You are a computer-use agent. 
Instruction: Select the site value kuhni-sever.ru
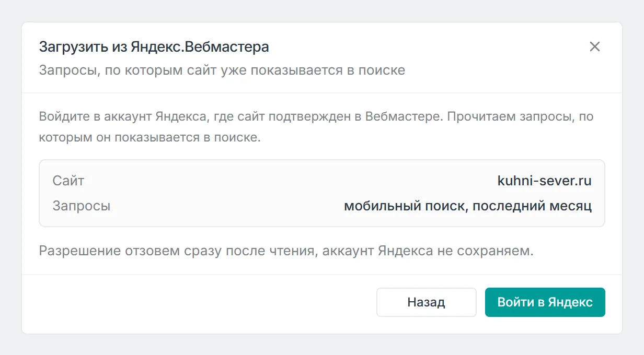pyautogui.click(x=545, y=181)
